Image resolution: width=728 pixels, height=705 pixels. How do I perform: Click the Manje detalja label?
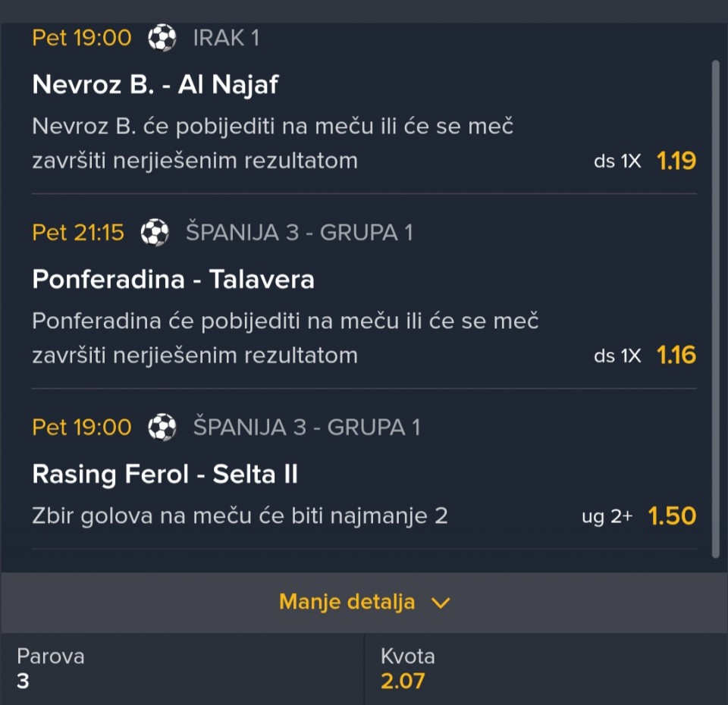[347, 602]
